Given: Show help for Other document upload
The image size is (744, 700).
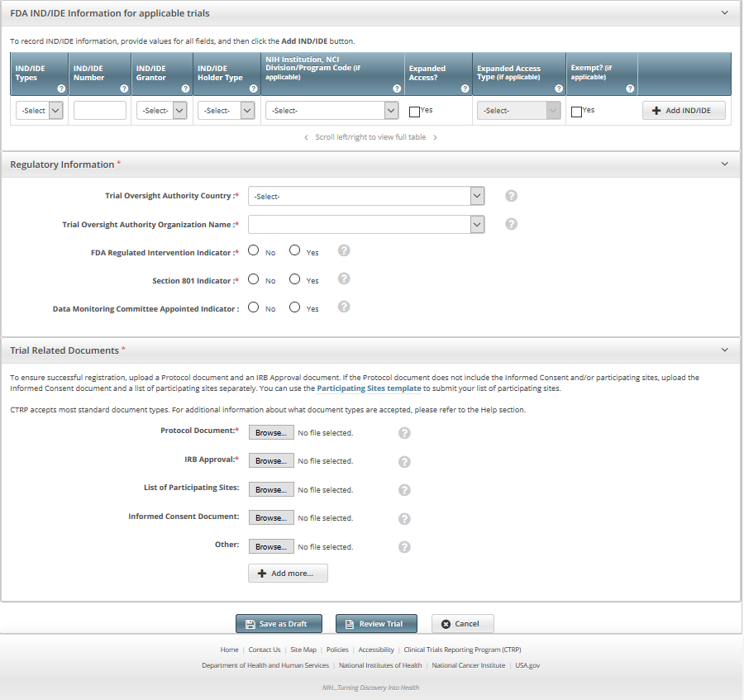Looking at the screenshot, I should (x=404, y=547).
